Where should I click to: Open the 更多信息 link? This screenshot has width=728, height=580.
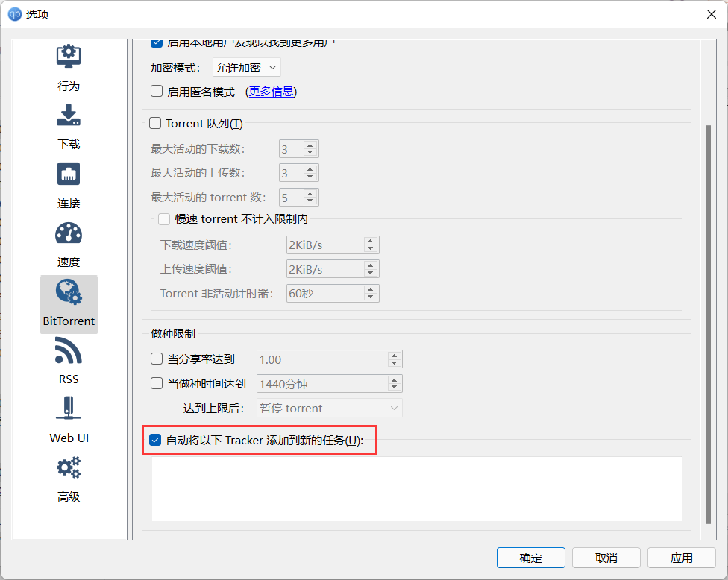pyautogui.click(x=272, y=92)
